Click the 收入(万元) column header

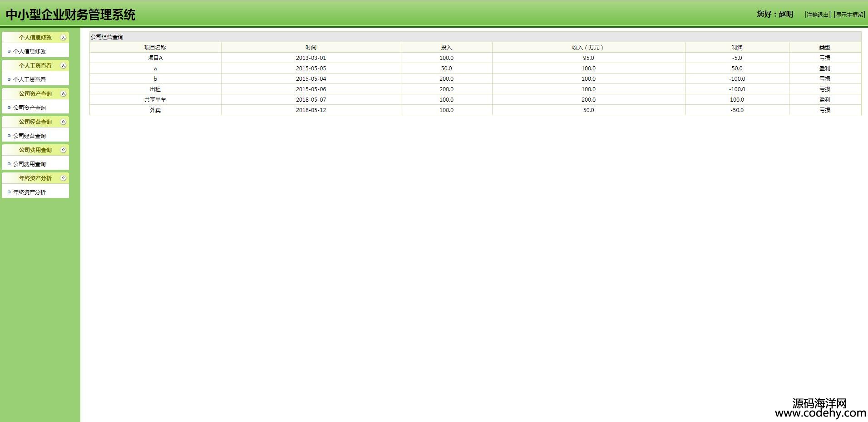pos(588,48)
